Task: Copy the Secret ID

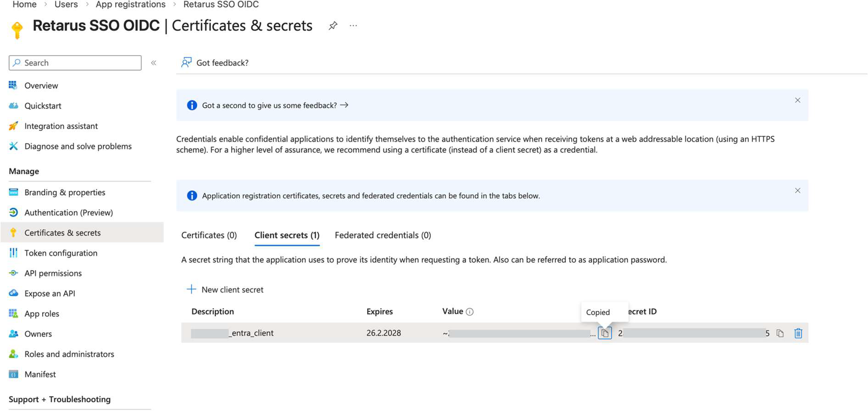Action: 780,333
